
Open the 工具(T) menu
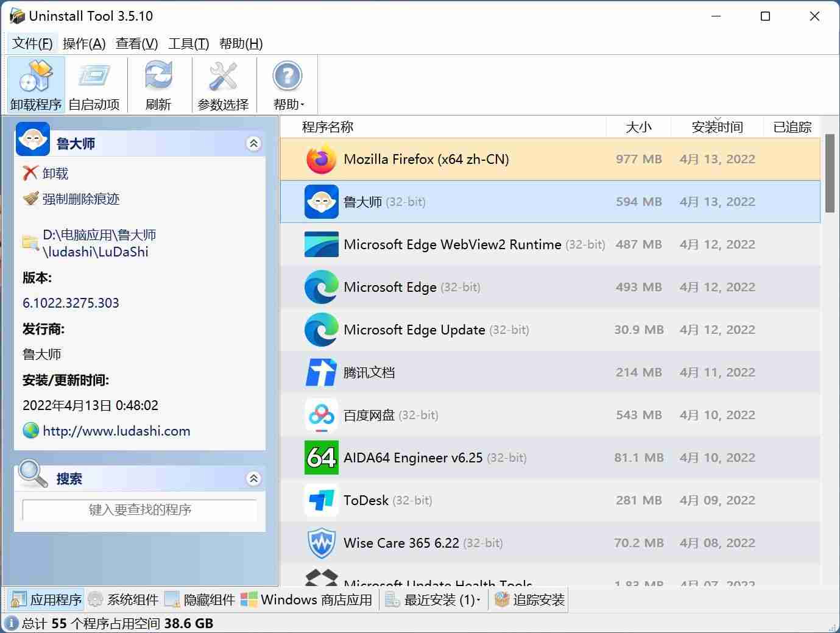pyautogui.click(x=188, y=43)
